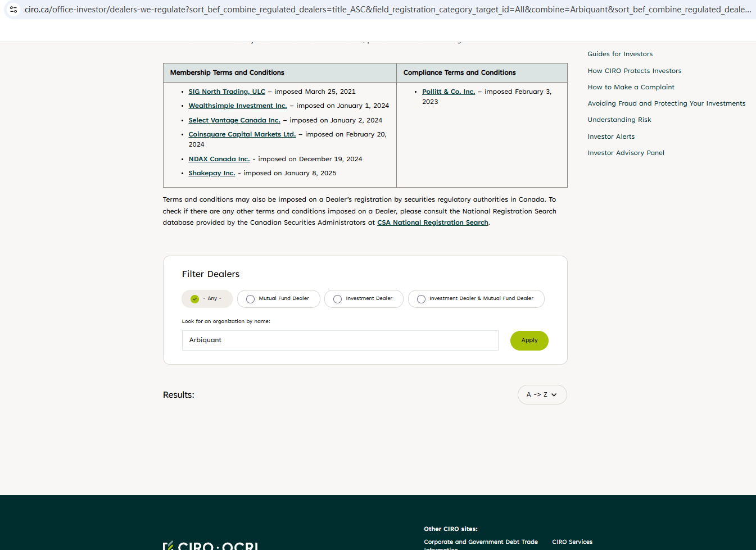Open the Coinsquare Capital Markets Ltd. link
756x550 pixels.
(x=242, y=134)
